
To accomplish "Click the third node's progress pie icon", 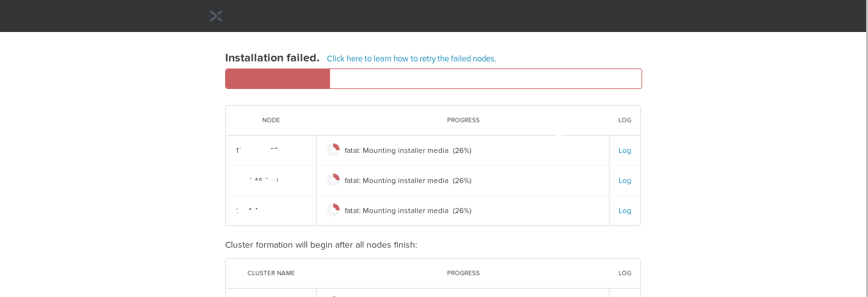I will point(333,210).
